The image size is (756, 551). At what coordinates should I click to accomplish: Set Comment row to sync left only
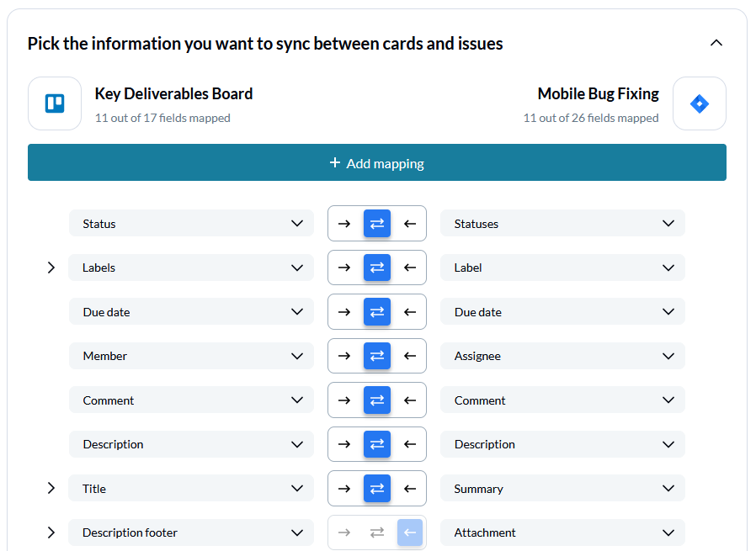pyautogui.click(x=410, y=400)
